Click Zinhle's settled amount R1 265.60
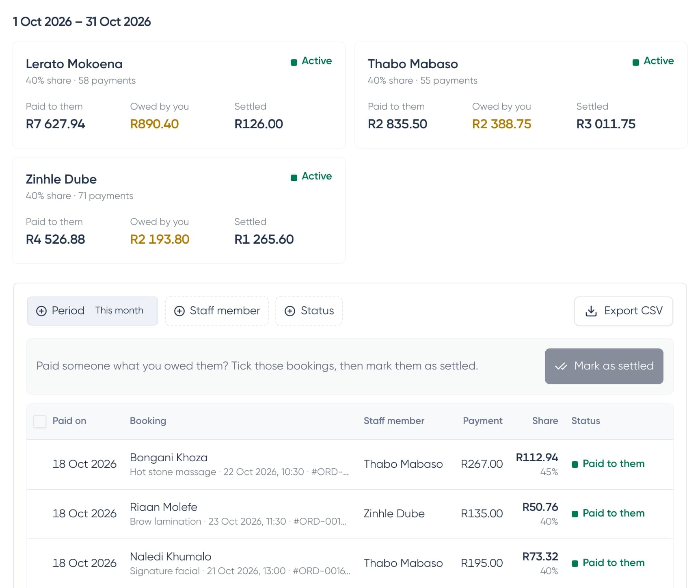This screenshot has height=588, width=700. point(264,239)
